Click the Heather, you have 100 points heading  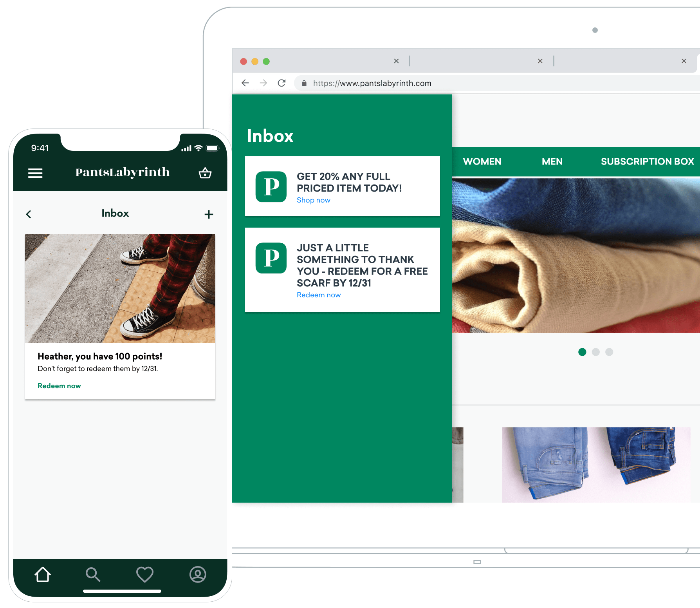[100, 356]
